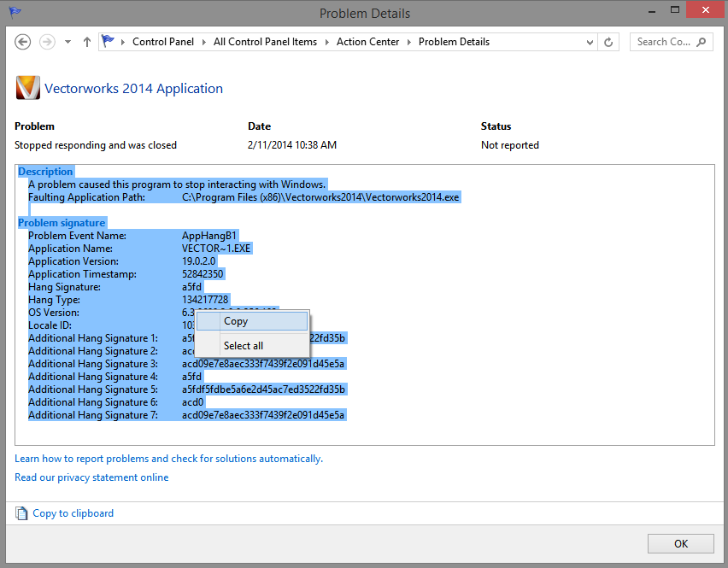Choose Select all from context menu
Viewport: 728px width, 568px height.
tap(244, 346)
